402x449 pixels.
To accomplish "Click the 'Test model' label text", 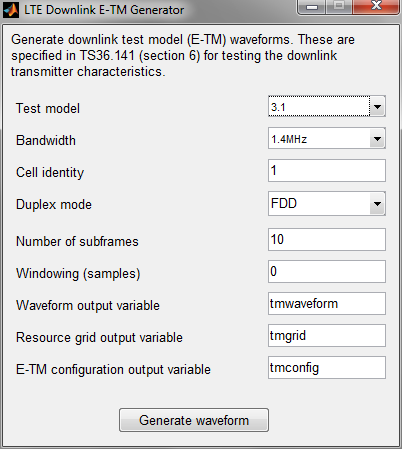I will (48, 108).
